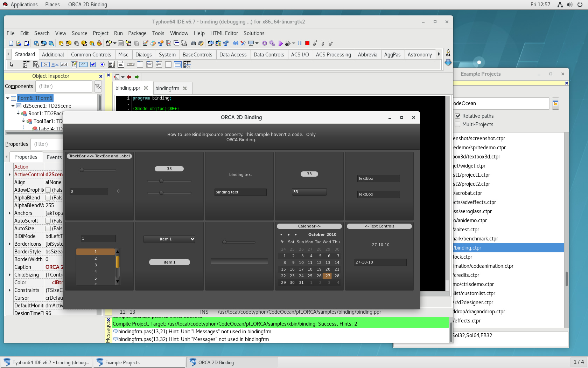Click binding.ctpr in Example Projects list
This screenshot has width=588, height=368.
point(509,248)
